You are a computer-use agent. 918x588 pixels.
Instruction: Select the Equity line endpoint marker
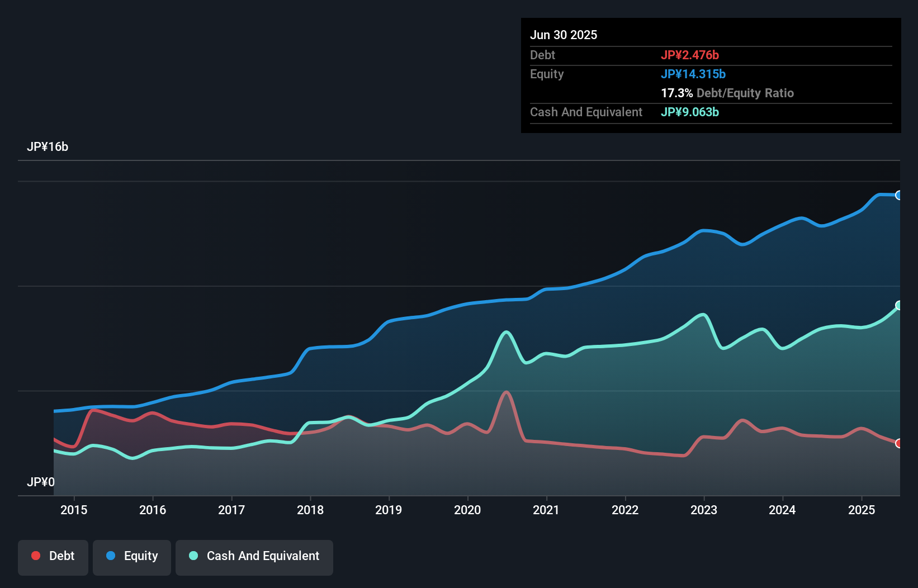click(898, 195)
